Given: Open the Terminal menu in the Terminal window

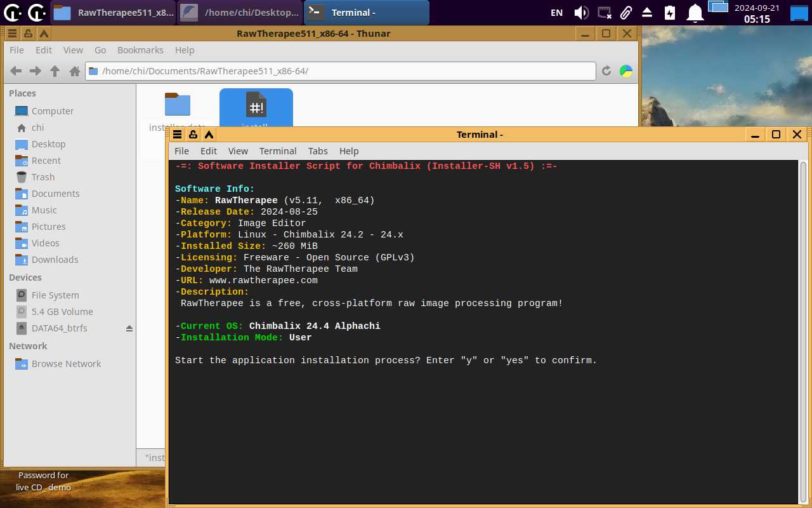Looking at the screenshot, I should (x=278, y=151).
